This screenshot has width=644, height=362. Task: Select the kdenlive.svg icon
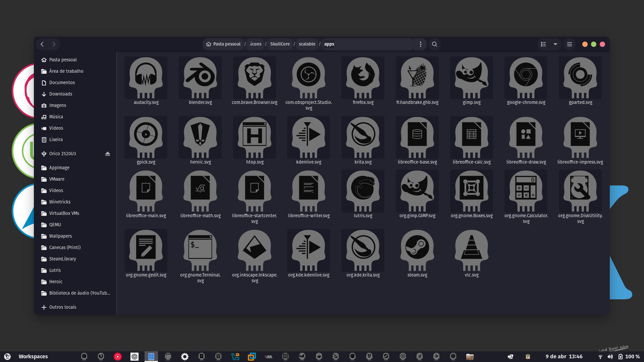[x=309, y=137]
